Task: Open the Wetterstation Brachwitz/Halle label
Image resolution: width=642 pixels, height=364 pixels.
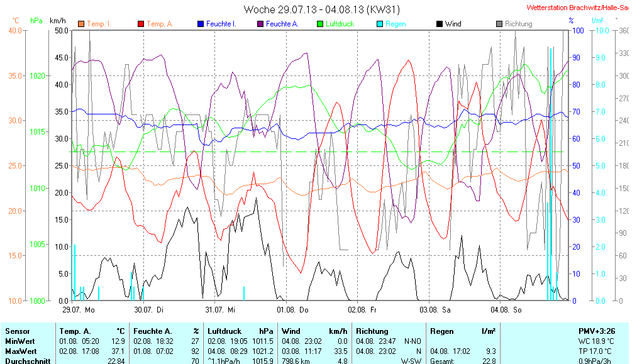Action: 577,8
